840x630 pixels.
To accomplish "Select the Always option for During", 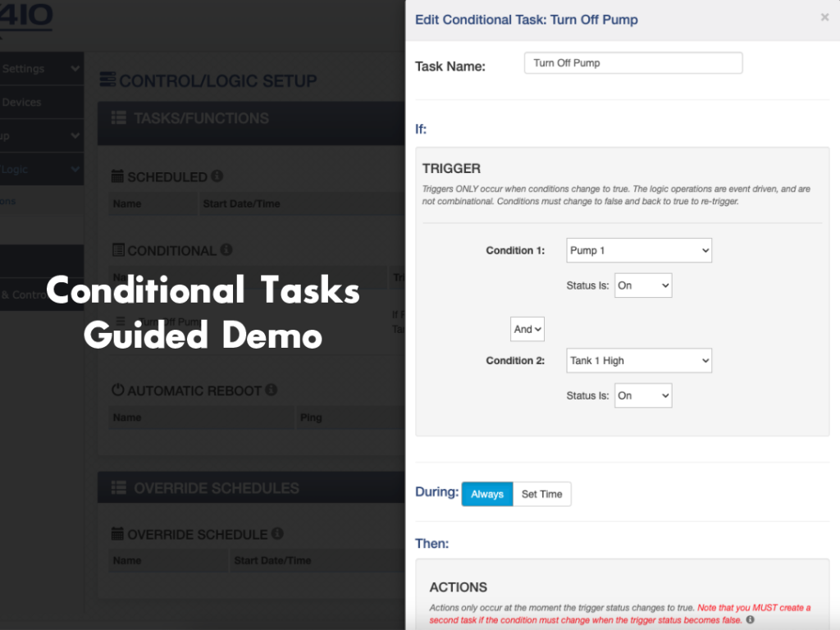I will coord(487,494).
